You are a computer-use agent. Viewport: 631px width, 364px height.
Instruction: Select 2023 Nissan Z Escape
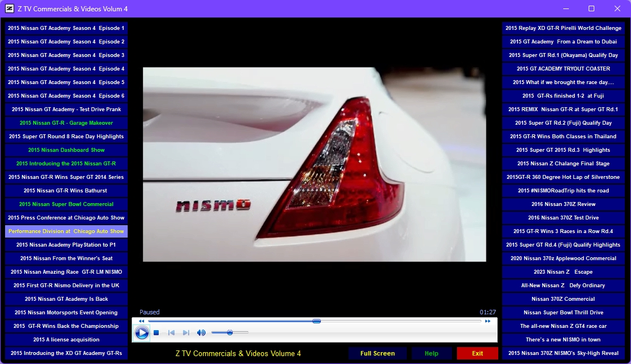[563, 272]
